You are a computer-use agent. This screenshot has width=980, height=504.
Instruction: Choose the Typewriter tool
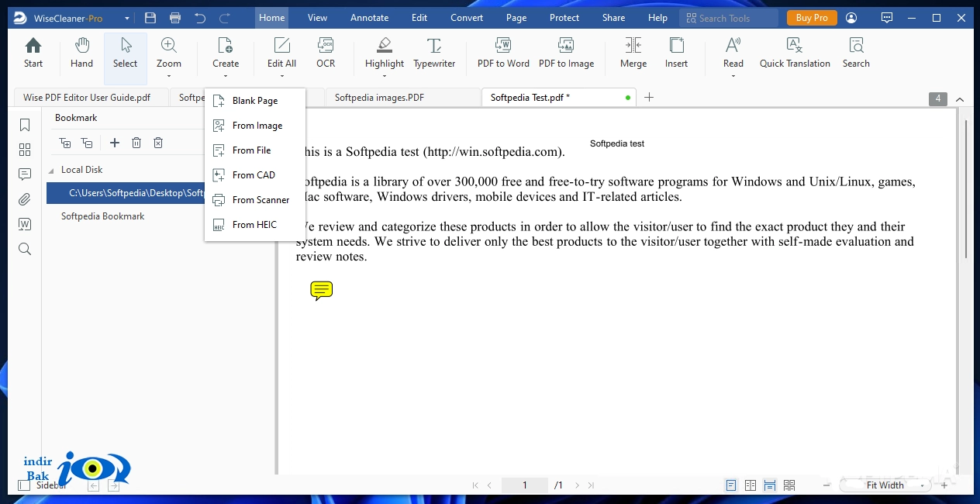pos(434,54)
